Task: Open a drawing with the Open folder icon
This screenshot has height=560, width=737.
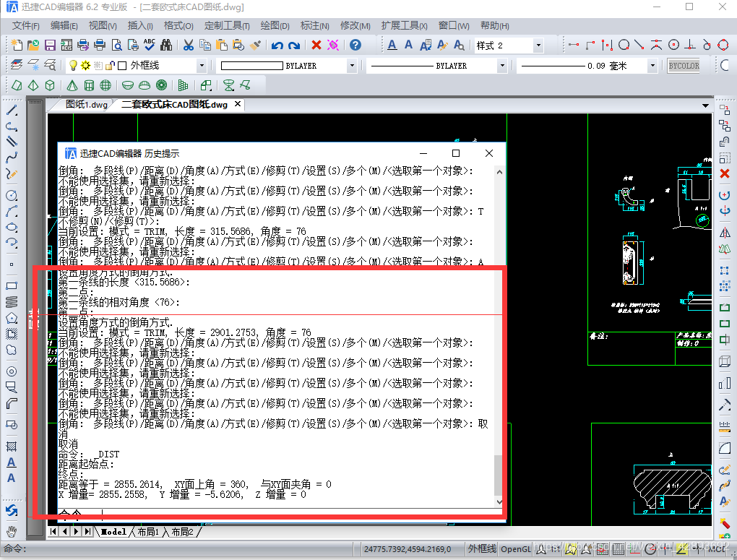Action: (x=33, y=45)
